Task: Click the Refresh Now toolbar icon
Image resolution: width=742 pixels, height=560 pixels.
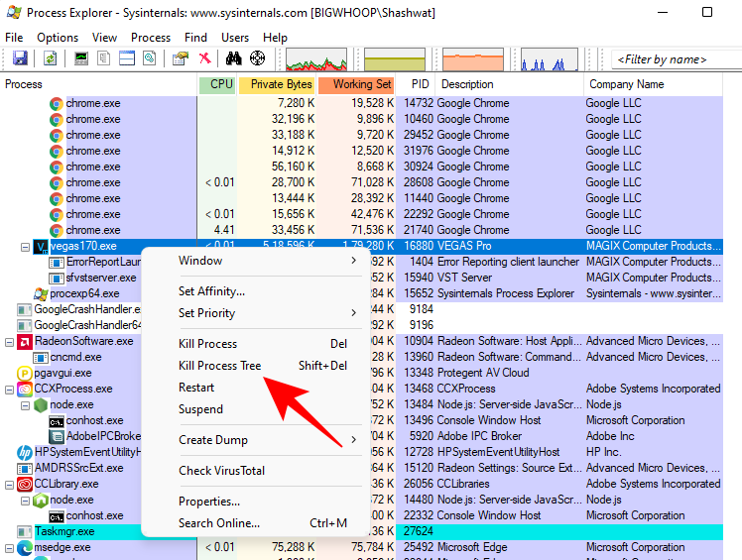Action: click(50, 59)
